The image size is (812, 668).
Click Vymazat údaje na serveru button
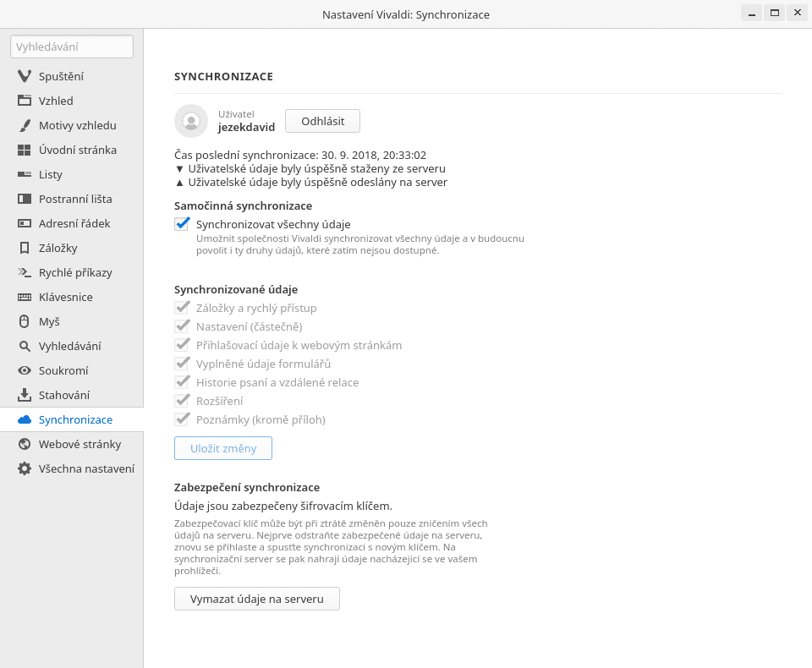click(257, 599)
